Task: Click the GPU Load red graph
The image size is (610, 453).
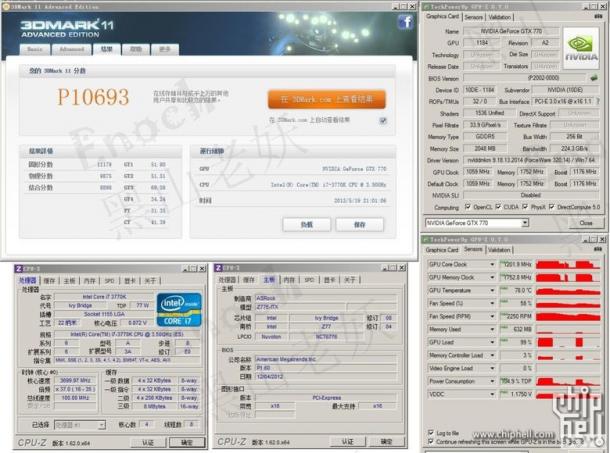Action: click(x=568, y=342)
